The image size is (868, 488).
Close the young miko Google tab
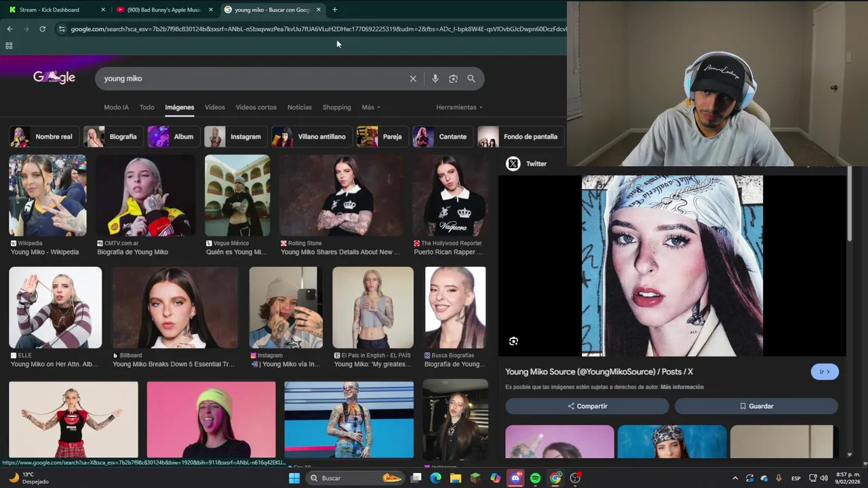point(318,9)
